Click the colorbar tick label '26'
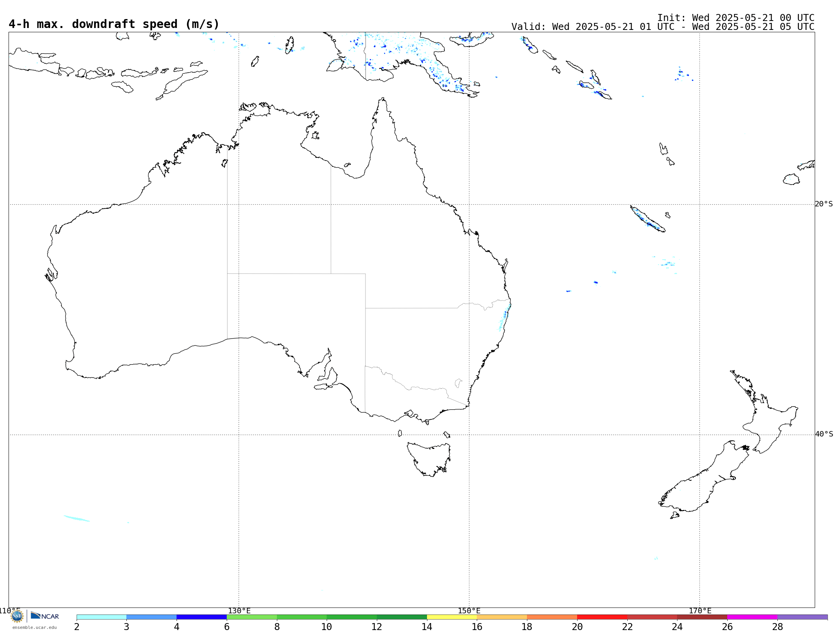This screenshot has width=840, height=632. (727, 627)
